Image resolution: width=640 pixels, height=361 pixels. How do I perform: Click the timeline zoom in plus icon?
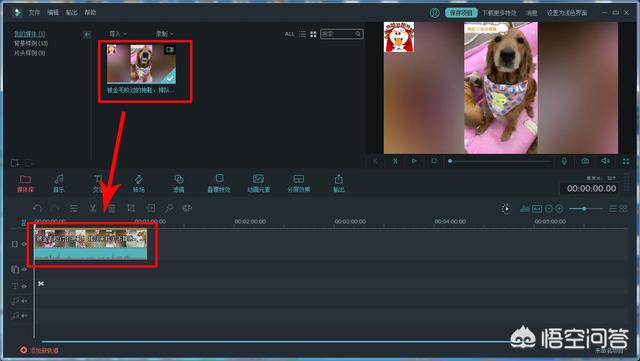[x=559, y=209]
